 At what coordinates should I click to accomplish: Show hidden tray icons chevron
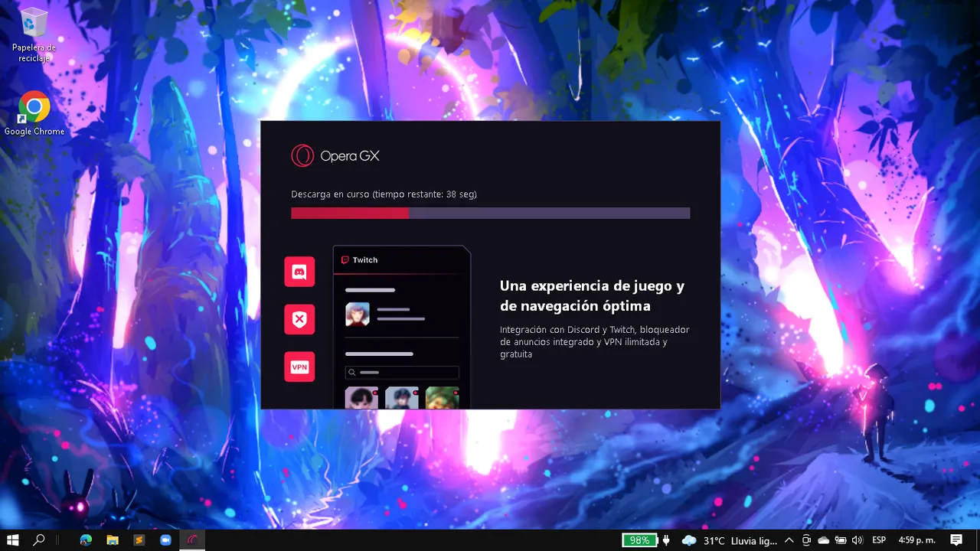[x=789, y=540]
